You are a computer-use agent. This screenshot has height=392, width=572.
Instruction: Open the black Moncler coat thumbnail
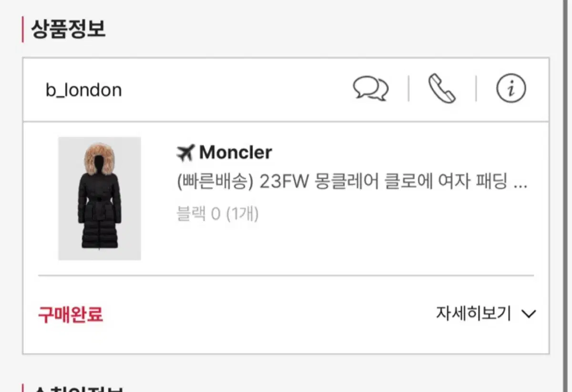click(100, 199)
